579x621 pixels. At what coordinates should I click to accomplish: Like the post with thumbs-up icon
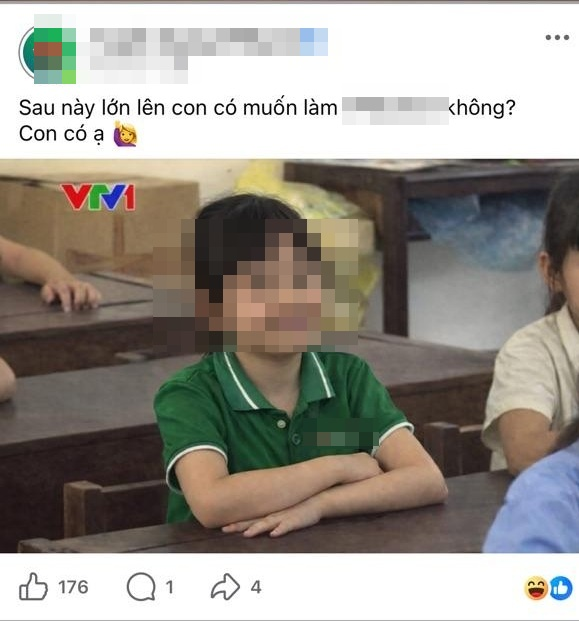click(x=33, y=587)
